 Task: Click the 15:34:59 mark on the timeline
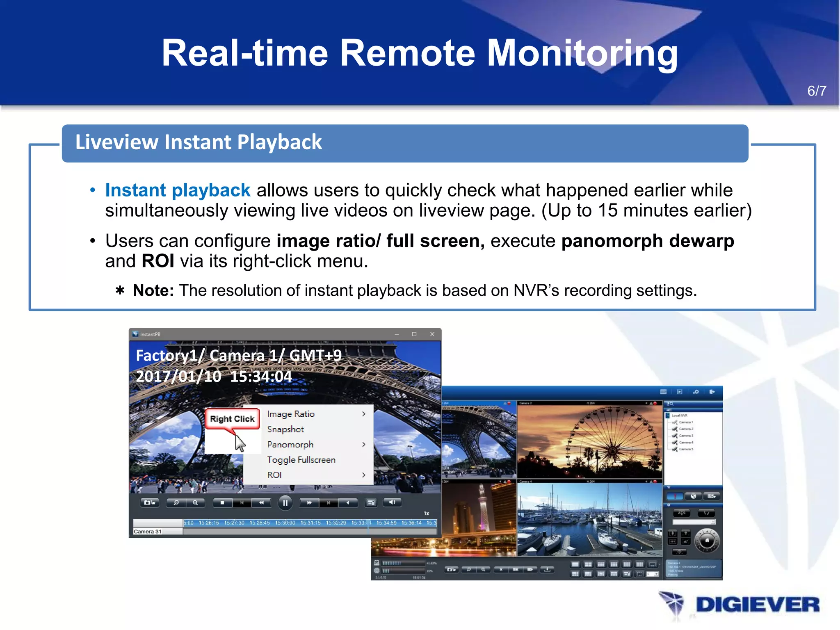click(x=386, y=523)
